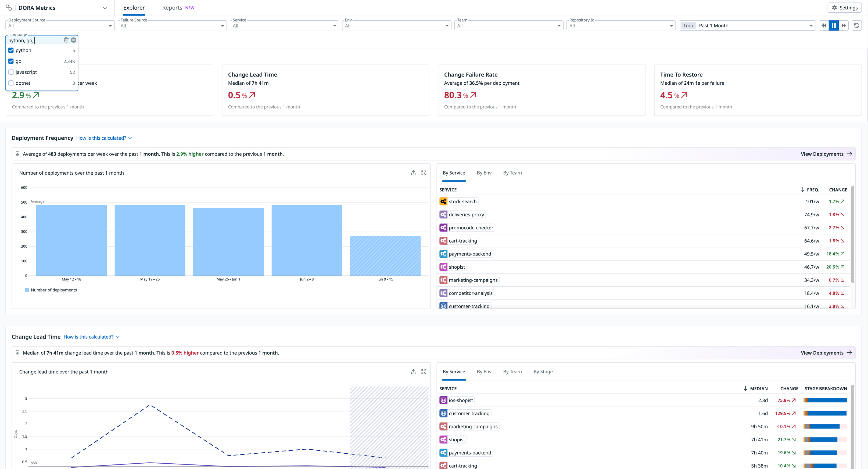Screen dimensions: 868x469
Task: Export the number of deployments chart
Action: point(414,173)
